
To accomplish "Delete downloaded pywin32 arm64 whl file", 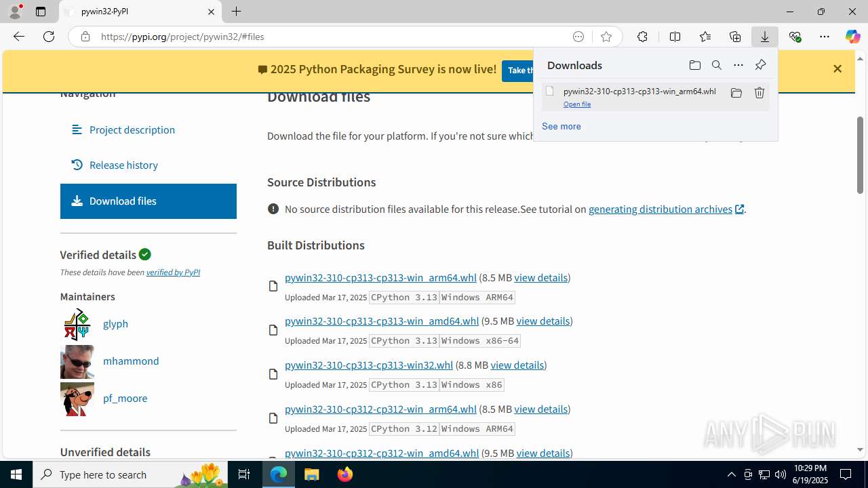I will [759, 93].
